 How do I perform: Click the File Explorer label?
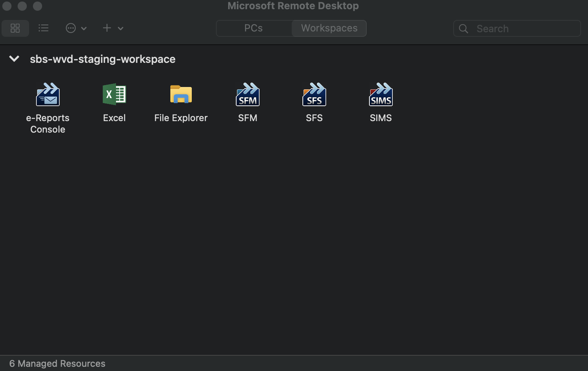[x=181, y=118]
